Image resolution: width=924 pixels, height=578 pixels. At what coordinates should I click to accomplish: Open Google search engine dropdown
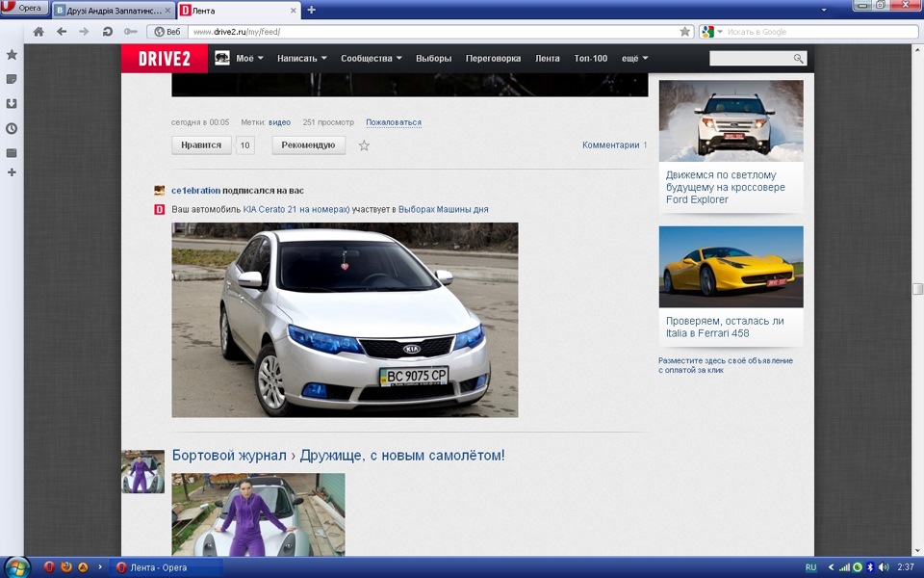712,32
